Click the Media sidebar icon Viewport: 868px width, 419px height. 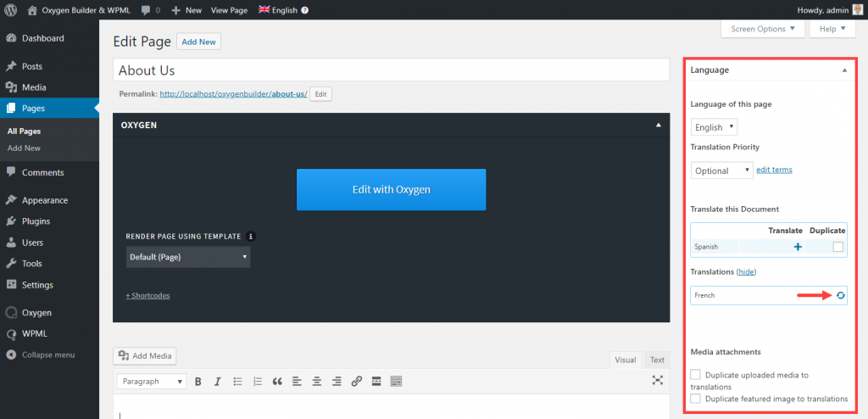point(10,87)
